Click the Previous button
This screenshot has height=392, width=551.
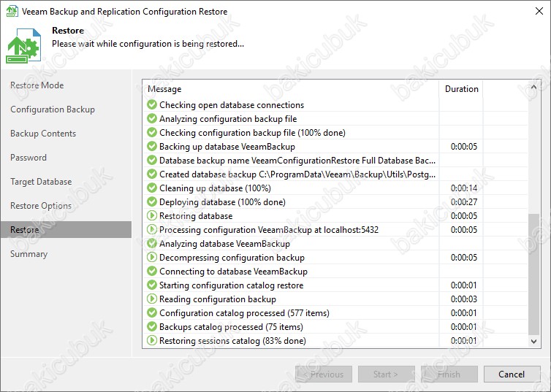click(x=324, y=374)
